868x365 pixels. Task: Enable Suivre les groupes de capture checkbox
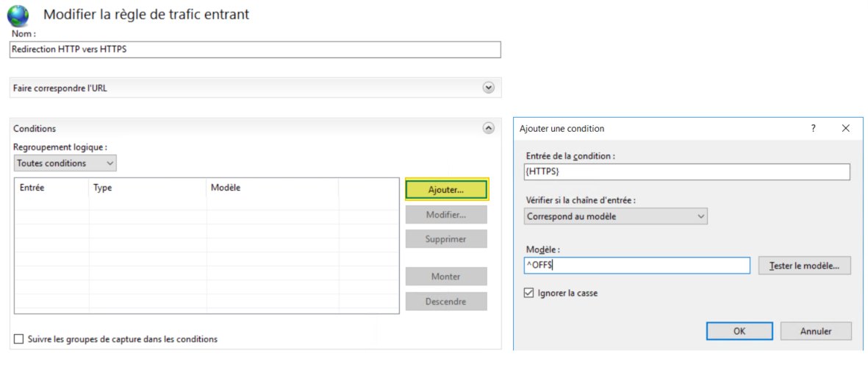[19, 339]
